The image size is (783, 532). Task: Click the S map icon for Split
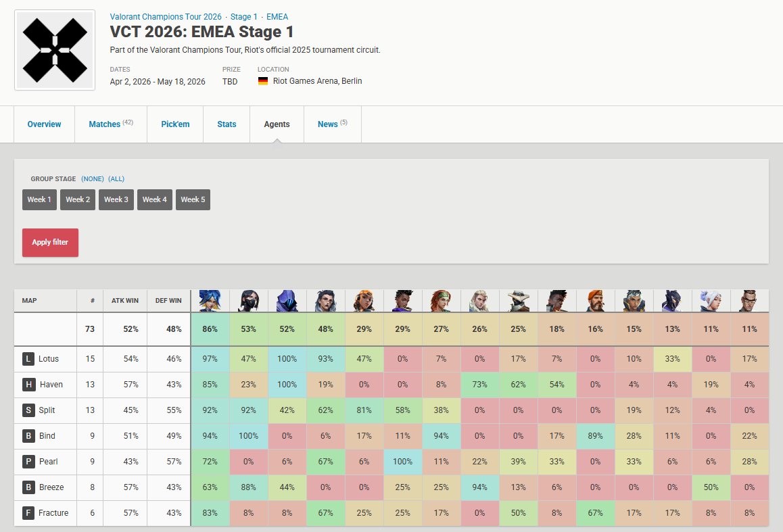28,410
